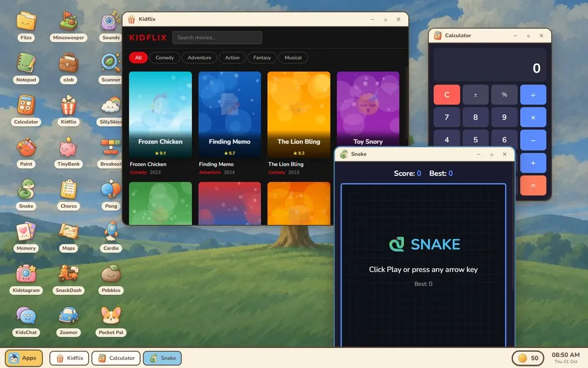Launch the Zoomer car icon
This screenshot has width=588, height=368.
69,320
